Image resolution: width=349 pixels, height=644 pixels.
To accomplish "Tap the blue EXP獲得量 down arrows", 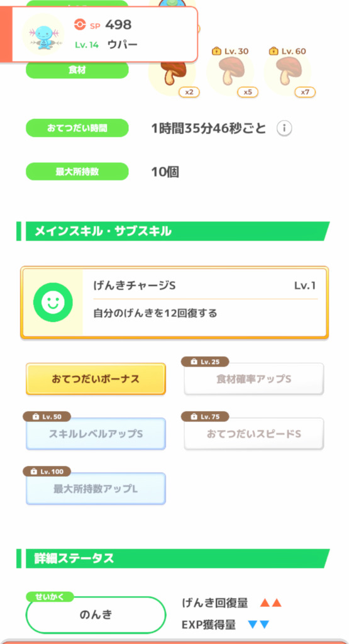I will coord(258,625).
